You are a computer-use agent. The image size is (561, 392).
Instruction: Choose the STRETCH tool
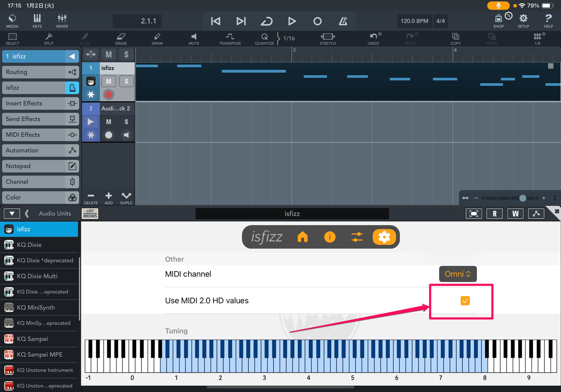pos(328,39)
